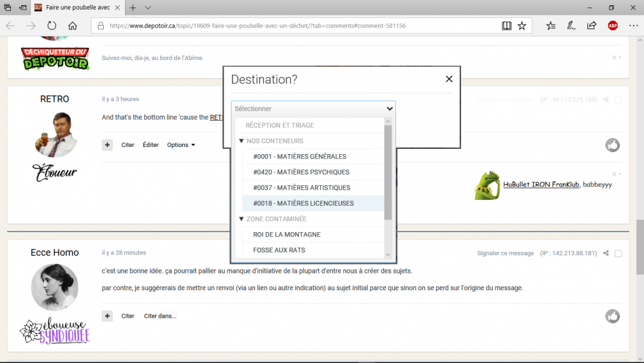This screenshot has height=363, width=644.
Task: Open the browser reading view icon
Action: point(507,26)
